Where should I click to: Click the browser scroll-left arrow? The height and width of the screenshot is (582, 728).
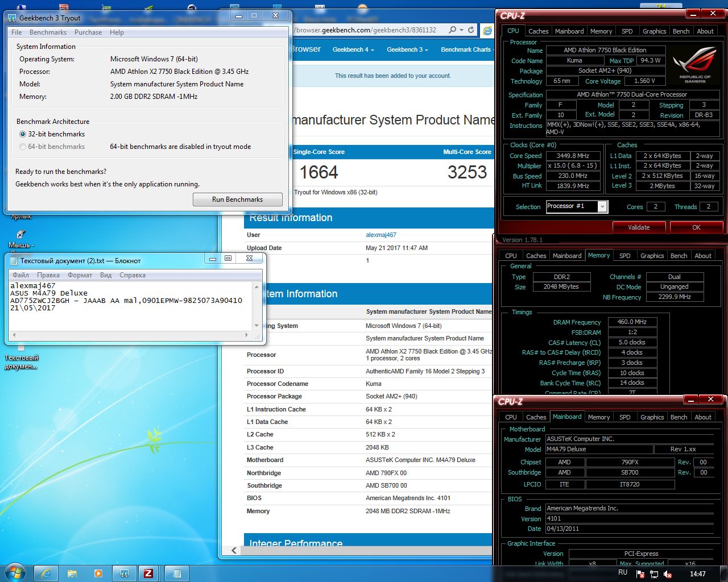(234, 550)
